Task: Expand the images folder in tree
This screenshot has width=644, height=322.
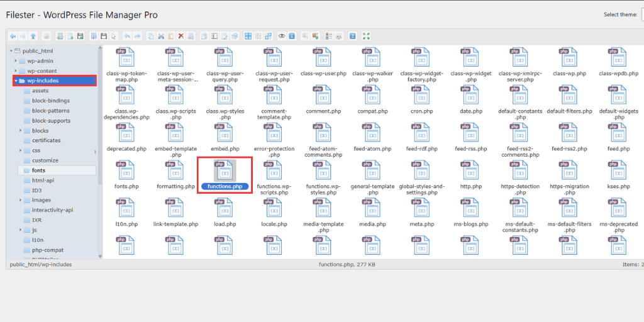Action: click(21, 200)
